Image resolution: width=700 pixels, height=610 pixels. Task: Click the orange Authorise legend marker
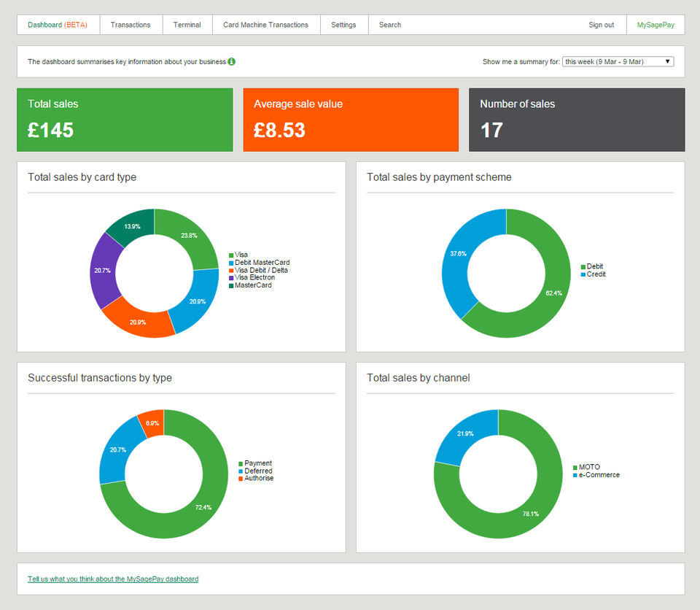coord(241,479)
